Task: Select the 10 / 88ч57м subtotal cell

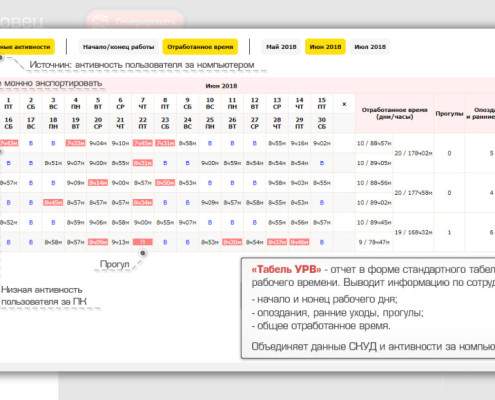Action: click(374, 143)
